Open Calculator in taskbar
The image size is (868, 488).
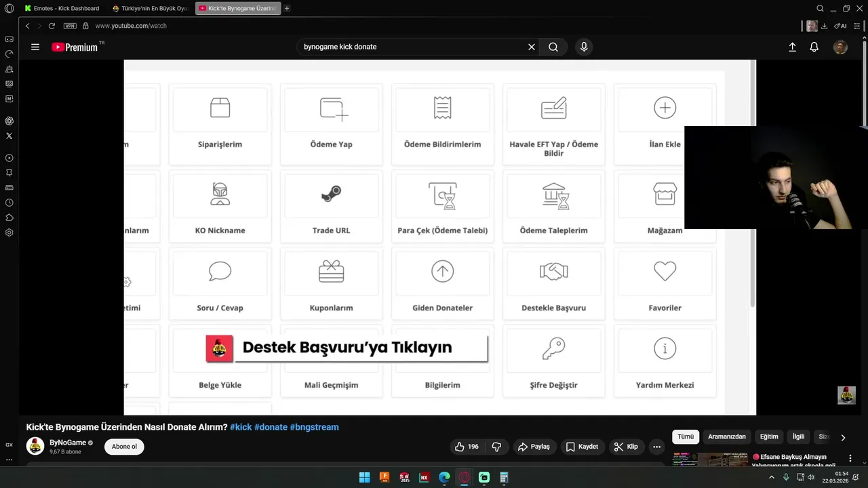(x=505, y=477)
